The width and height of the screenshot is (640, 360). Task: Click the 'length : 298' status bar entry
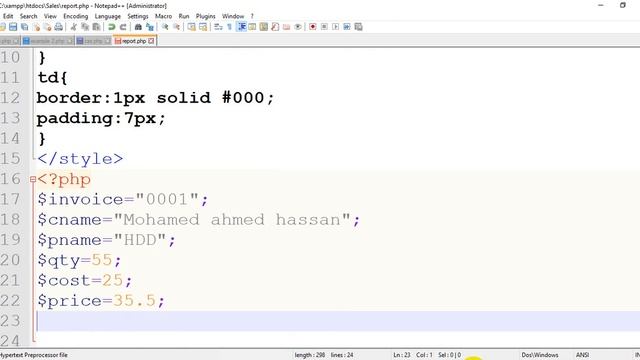(x=310, y=355)
